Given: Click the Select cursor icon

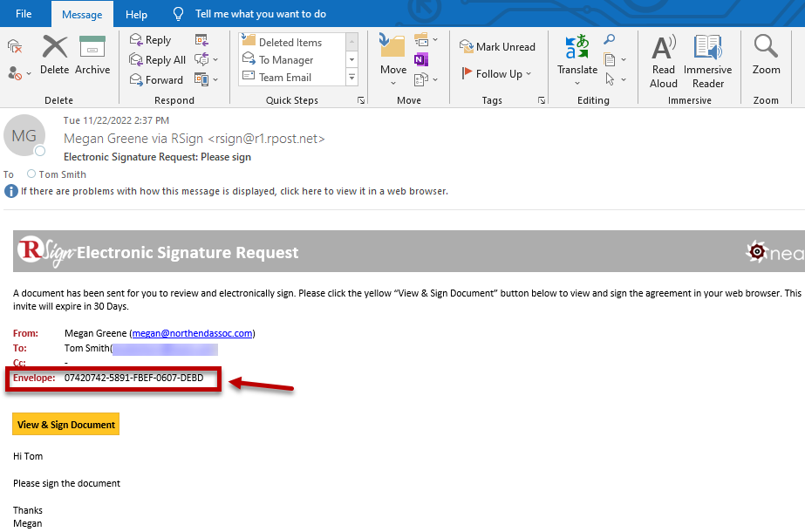Looking at the screenshot, I should [x=610, y=79].
